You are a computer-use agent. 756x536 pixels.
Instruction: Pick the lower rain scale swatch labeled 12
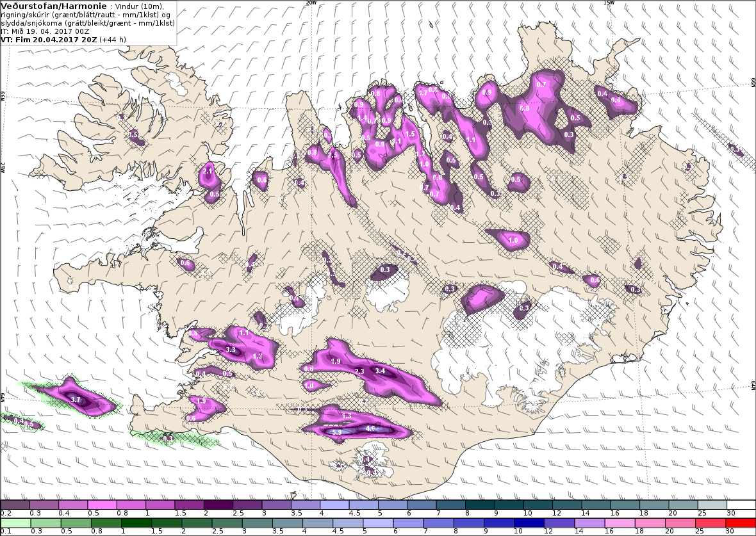tap(559, 523)
